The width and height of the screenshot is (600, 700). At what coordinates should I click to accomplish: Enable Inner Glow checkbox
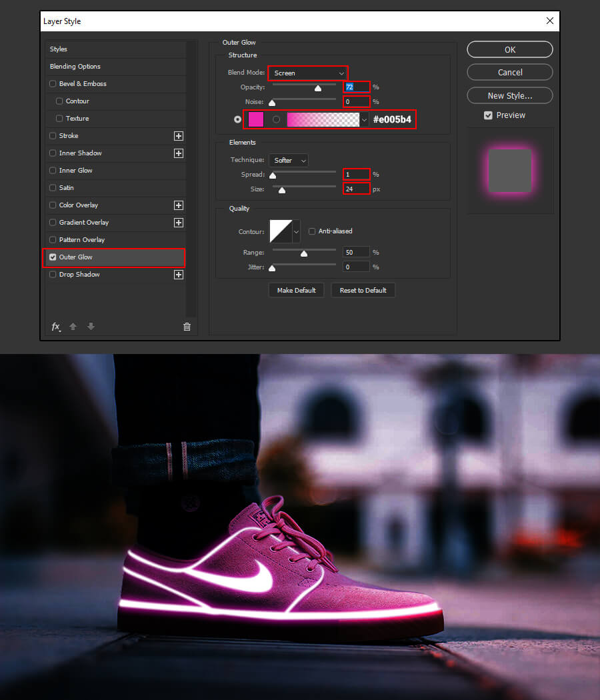click(53, 171)
